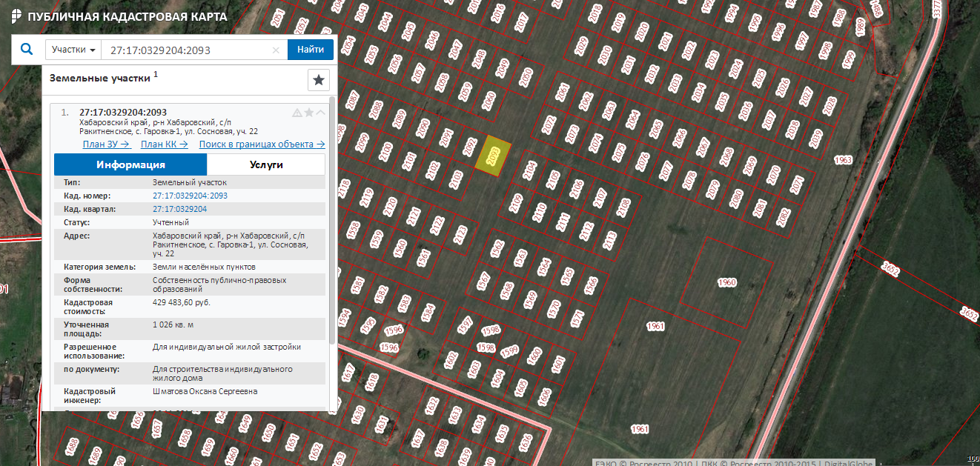Click parcel 1960 on the map

coord(727,282)
